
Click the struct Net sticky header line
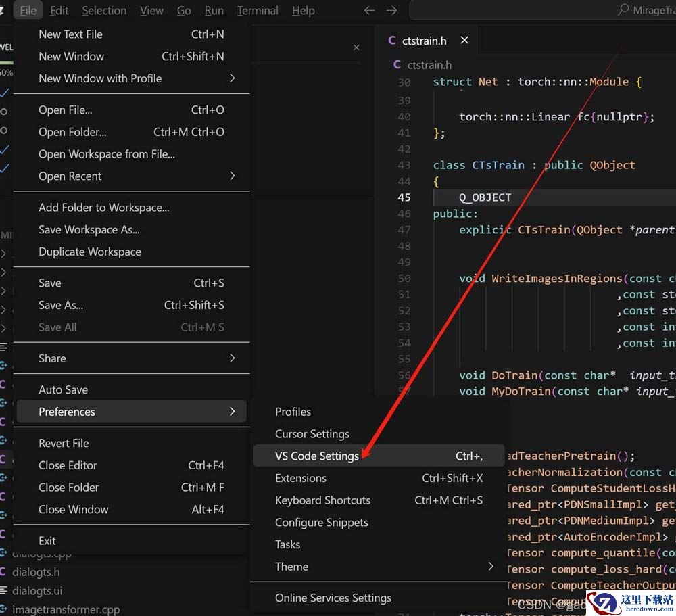point(537,82)
